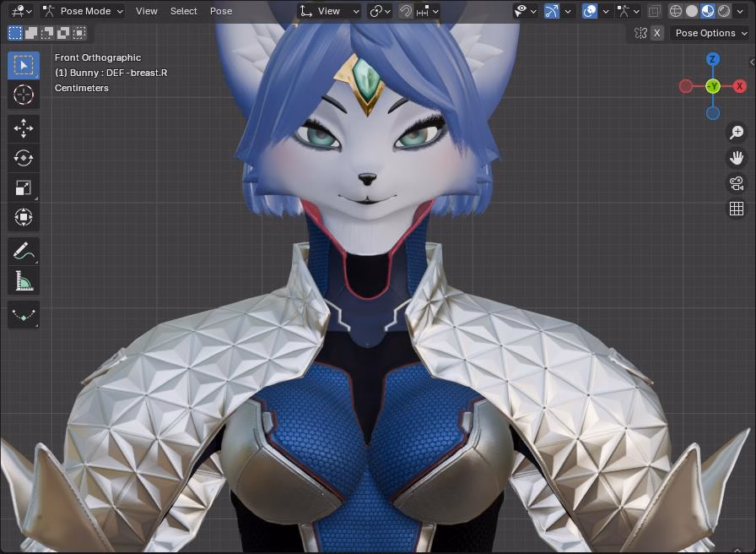
Task: Switch to Rendered viewport shading
Action: pos(724,11)
